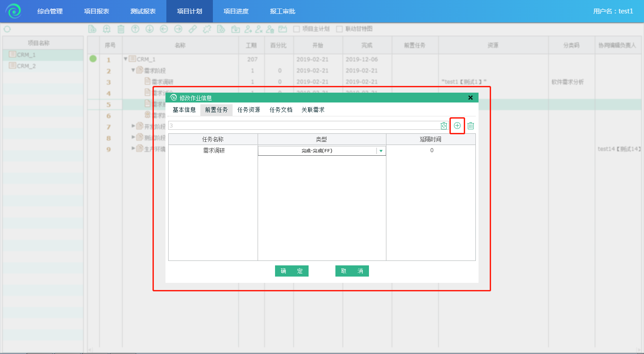Image resolution: width=644 pixels, height=354 pixels.
Task: Click the move up arrow toolbar icon
Action: [x=135, y=29]
